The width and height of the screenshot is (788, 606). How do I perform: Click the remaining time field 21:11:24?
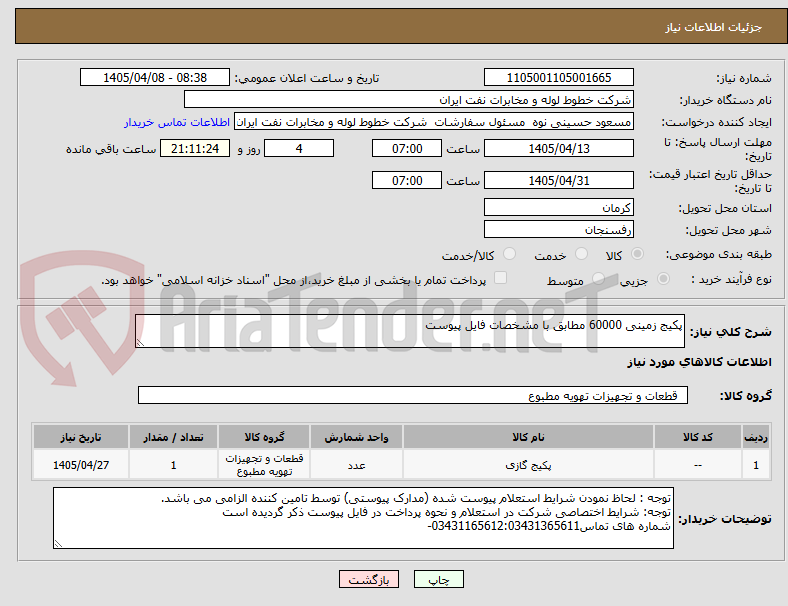tap(195, 149)
